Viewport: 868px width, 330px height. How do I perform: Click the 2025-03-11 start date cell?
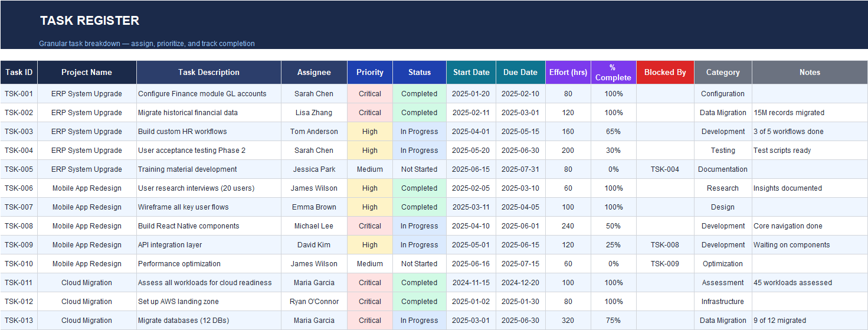coord(471,207)
